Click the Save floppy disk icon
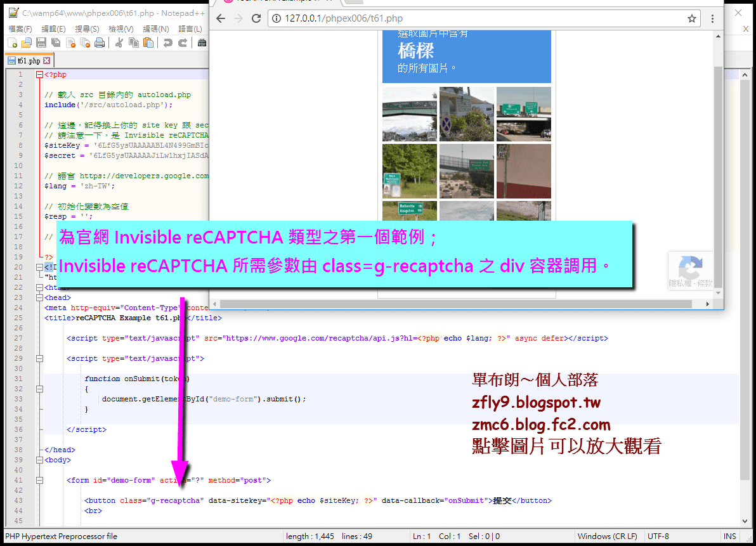 tap(41, 43)
